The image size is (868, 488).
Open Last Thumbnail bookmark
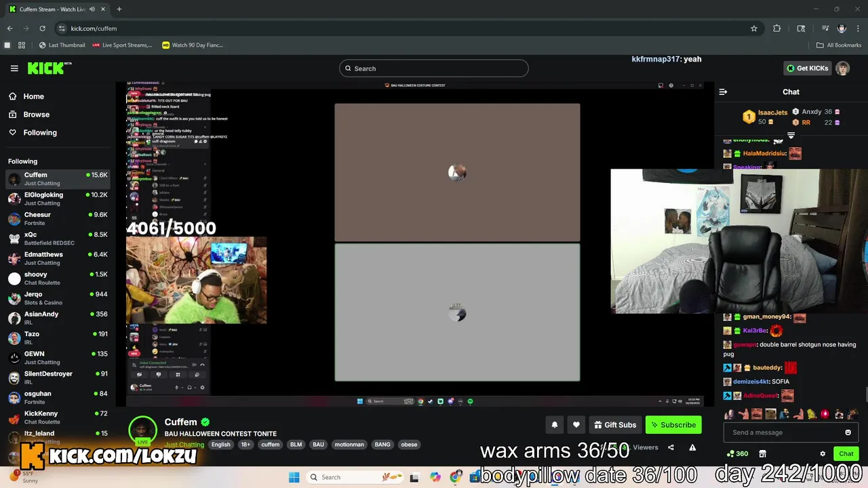click(x=62, y=45)
